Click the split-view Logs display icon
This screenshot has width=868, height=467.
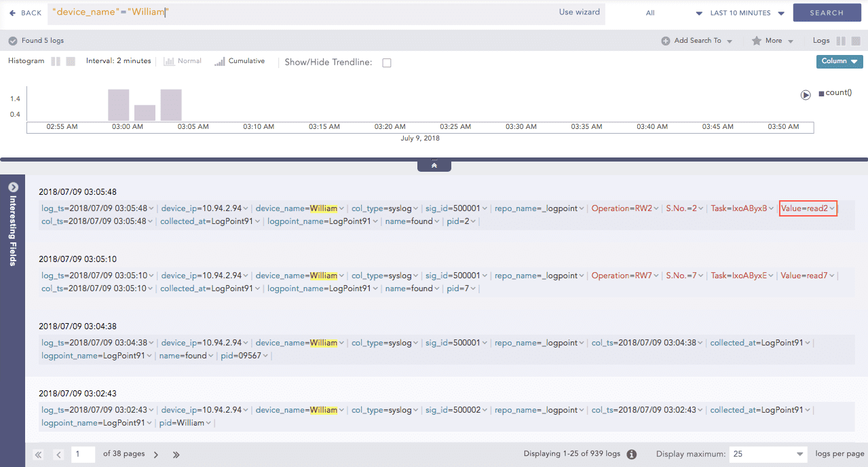(x=842, y=40)
